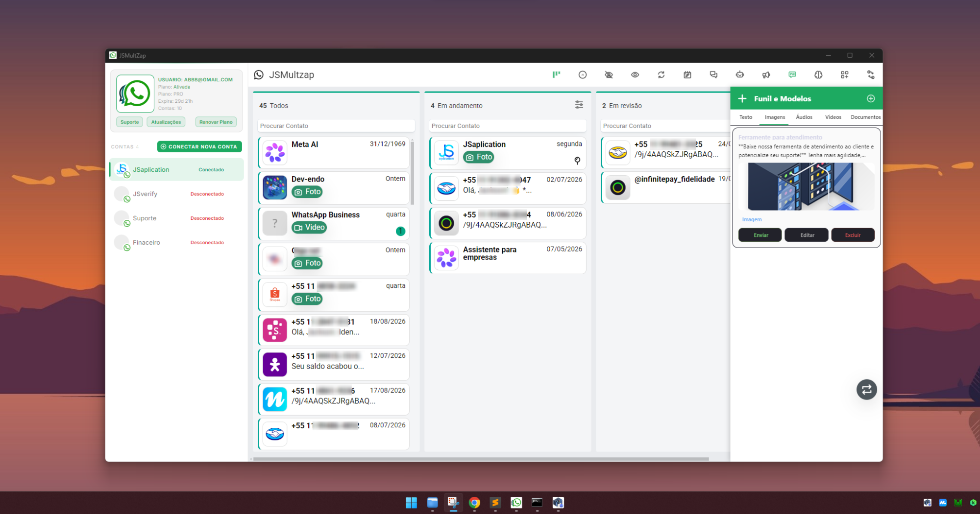
Task: Select the JSverify account
Action: (x=176, y=194)
